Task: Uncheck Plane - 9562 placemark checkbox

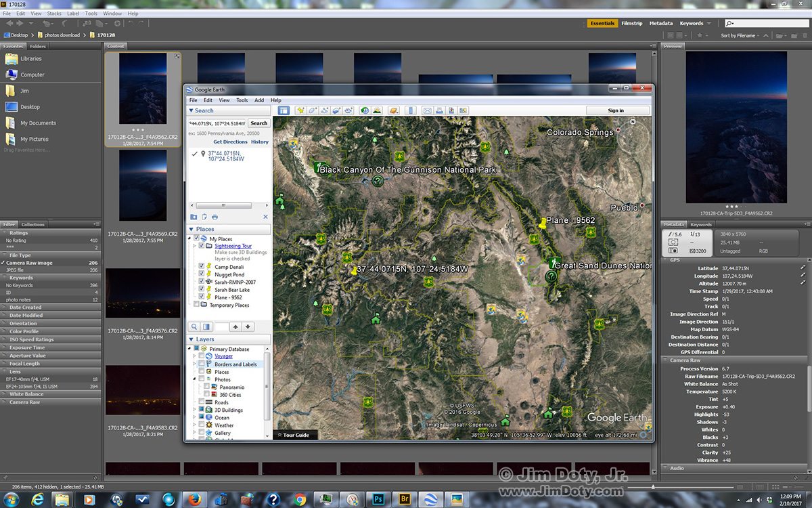Action: (202, 297)
